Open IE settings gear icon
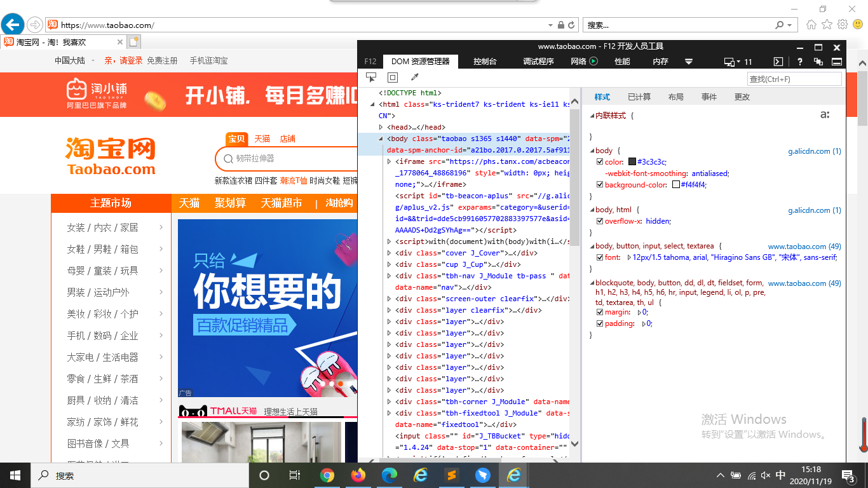The height and width of the screenshot is (488, 868). coord(843,25)
